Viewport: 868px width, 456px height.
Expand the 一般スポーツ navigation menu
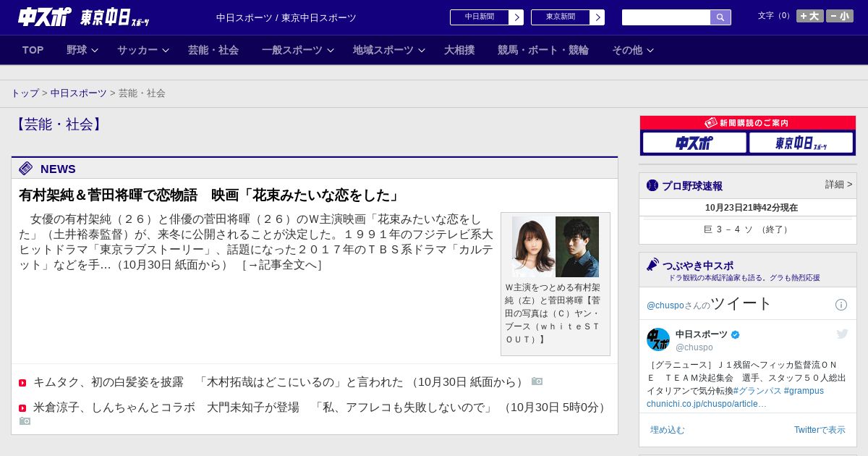pos(298,50)
